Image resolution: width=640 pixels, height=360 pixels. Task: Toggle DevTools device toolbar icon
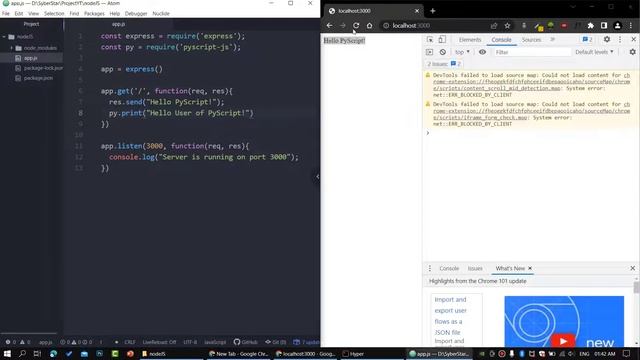click(442, 40)
